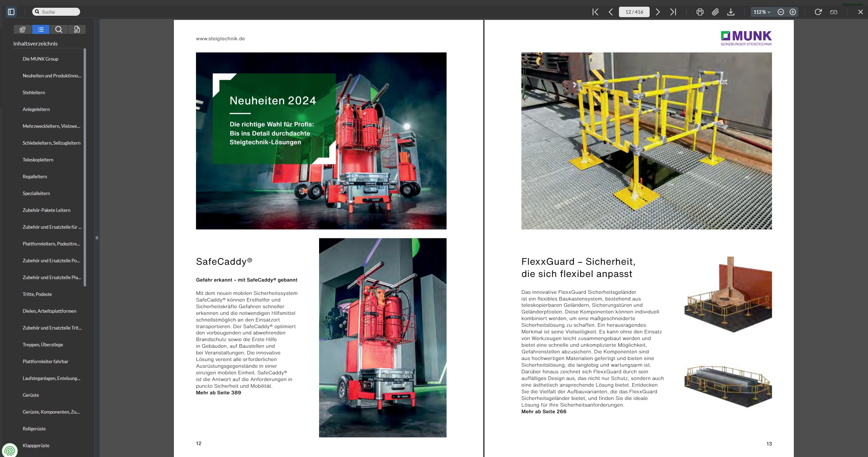Click the sidebar resize handle

[x=97, y=238]
